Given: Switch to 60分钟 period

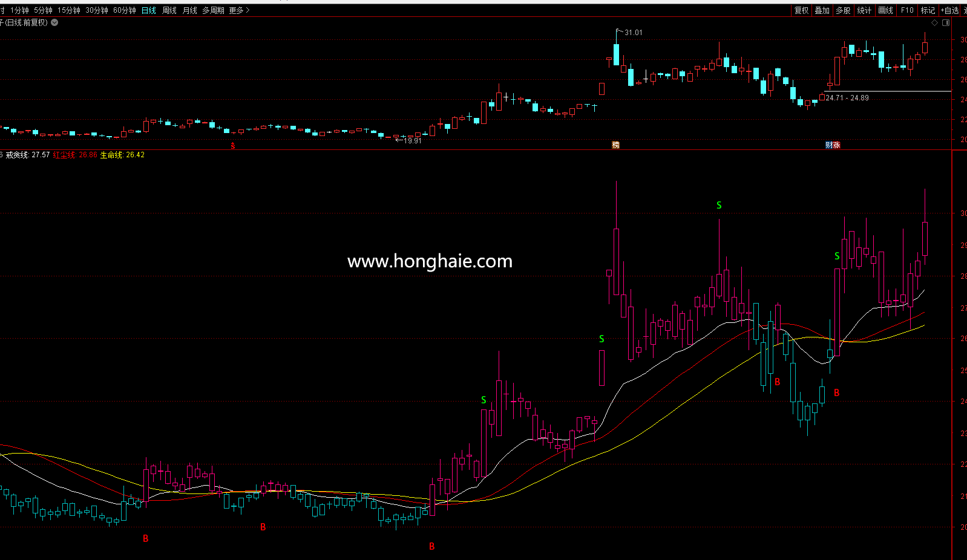Looking at the screenshot, I should 124,10.
